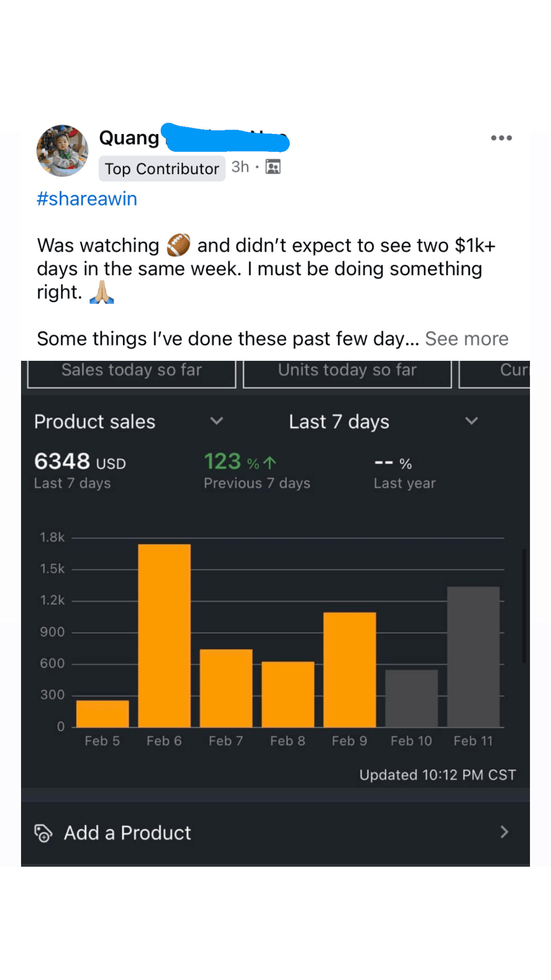Click the Feb 6 orange sales bar
Screen dimensions: 551x980
(x=165, y=635)
